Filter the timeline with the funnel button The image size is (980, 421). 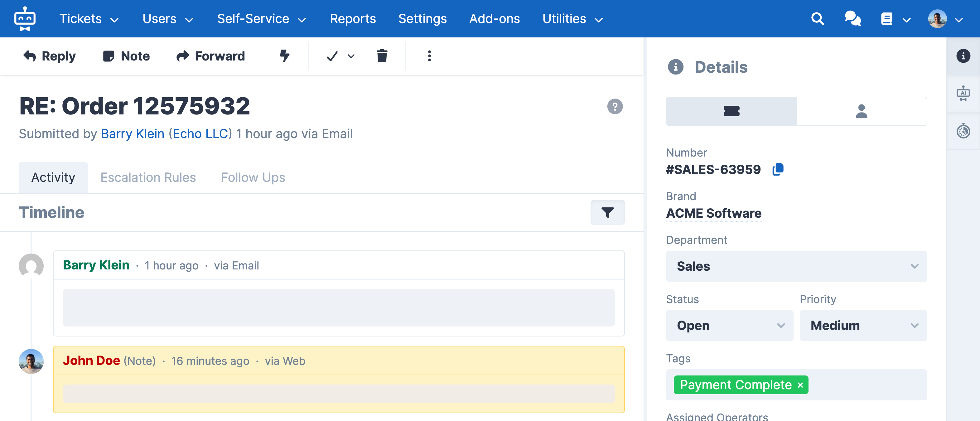607,212
